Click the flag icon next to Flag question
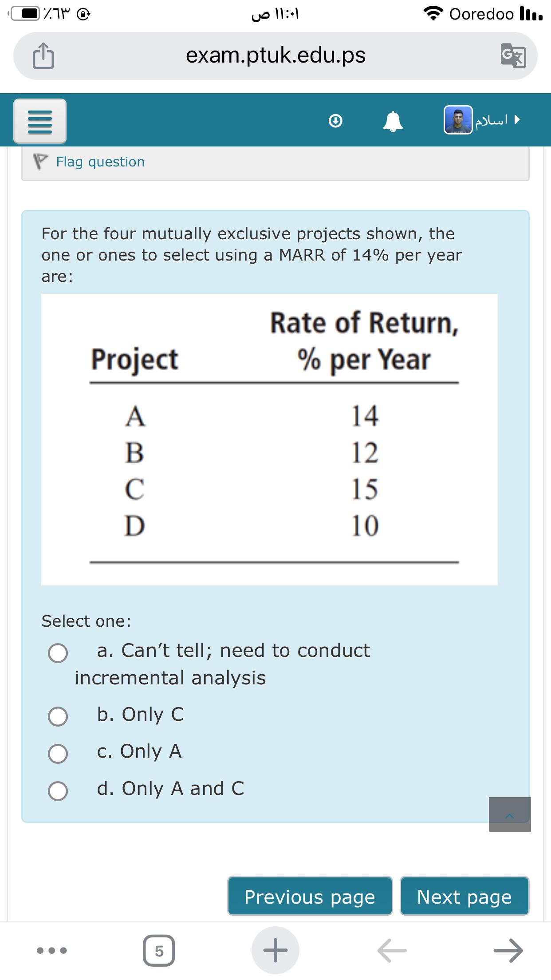The width and height of the screenshot is (551, 980). [39, 161]
